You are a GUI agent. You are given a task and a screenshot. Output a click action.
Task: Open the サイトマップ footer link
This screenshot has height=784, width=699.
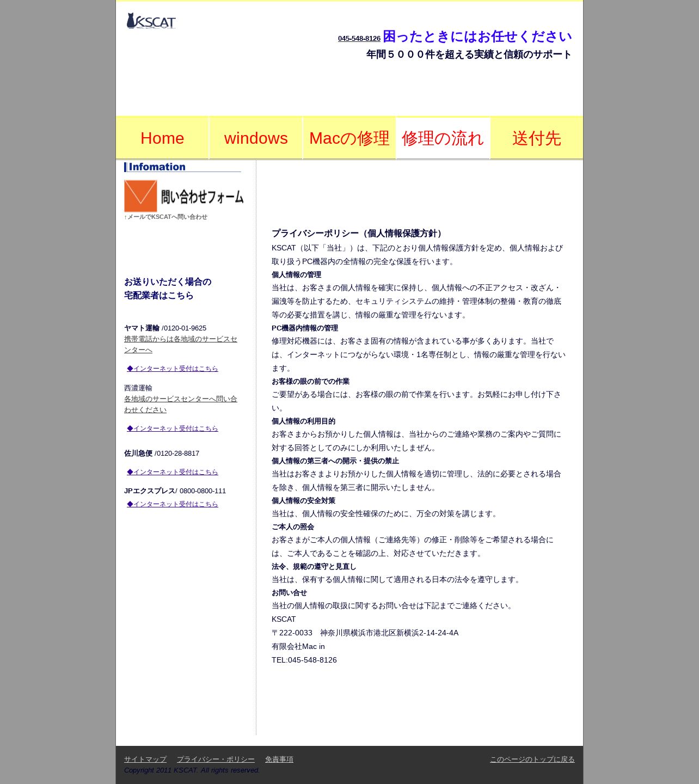coord(145,759)
